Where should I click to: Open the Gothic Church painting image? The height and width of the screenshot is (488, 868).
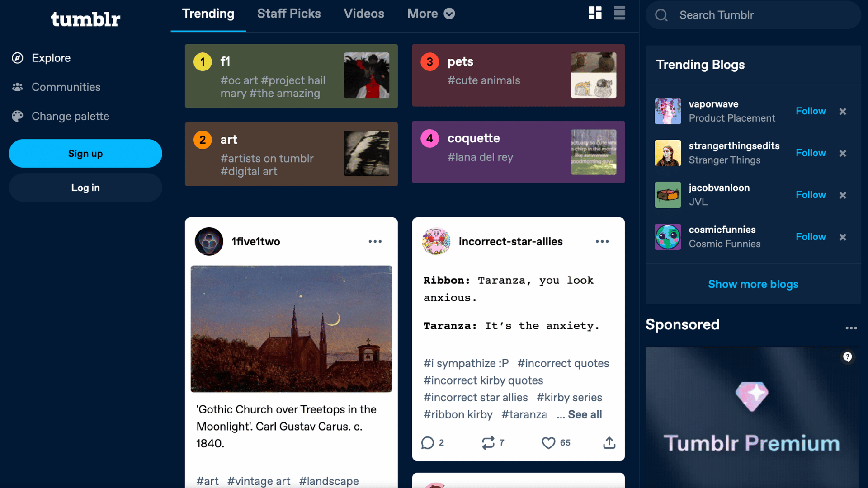pos(291,329)
